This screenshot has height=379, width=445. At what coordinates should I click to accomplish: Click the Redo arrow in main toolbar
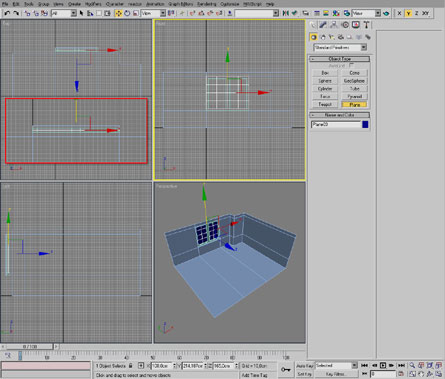coord(16,13)
